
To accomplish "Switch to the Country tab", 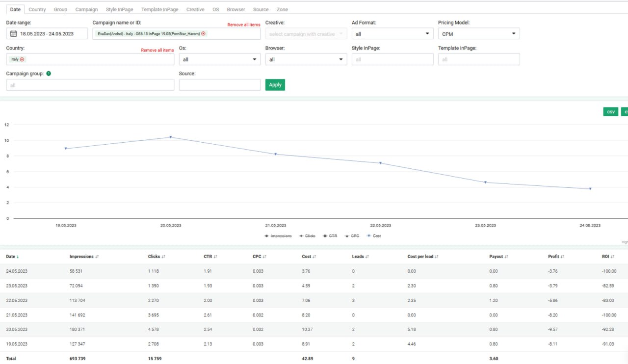I will pyautogui.click(x=37, y=9).
